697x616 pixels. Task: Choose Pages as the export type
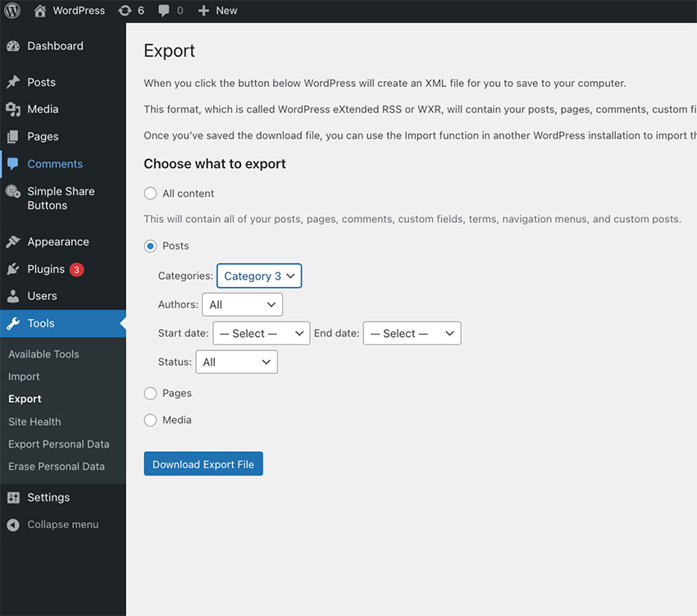pos(150,393)
